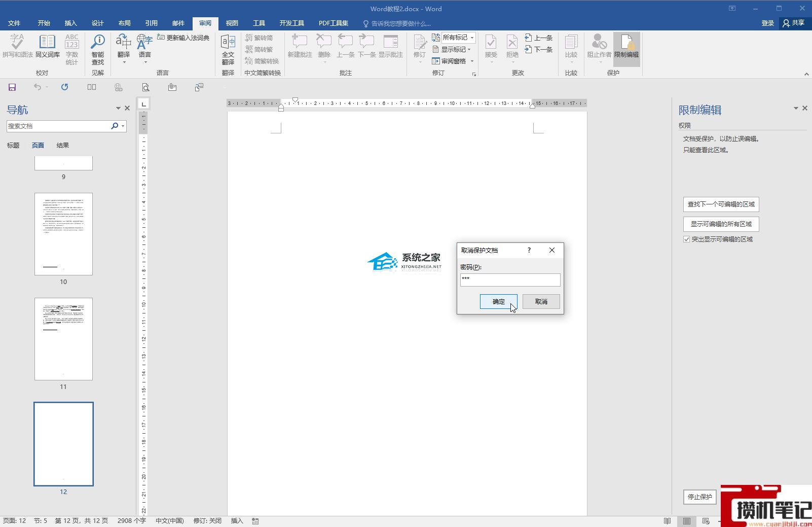This screenshot has height=527, width=812.
Task: Show Headings (标题) tab in Navigation pane
Action: tap(13, 146)
